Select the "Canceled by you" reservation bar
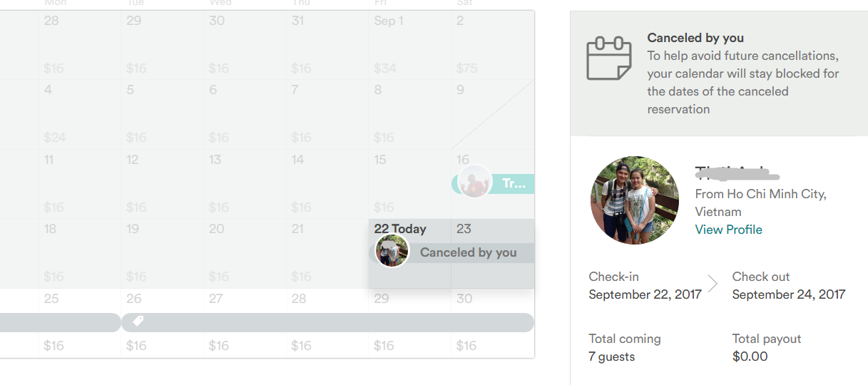This screenshot has height=385, width=868. 469,252
